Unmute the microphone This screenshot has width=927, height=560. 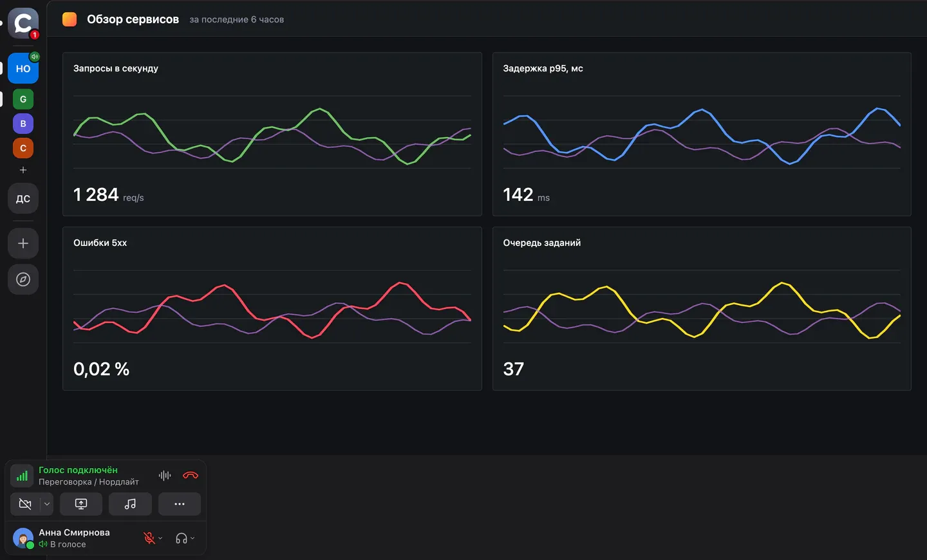pyautogui.click(x=149, y=538)
